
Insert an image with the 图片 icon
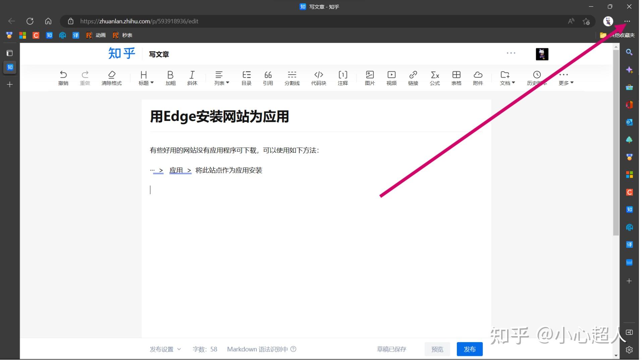pos(369,78)
